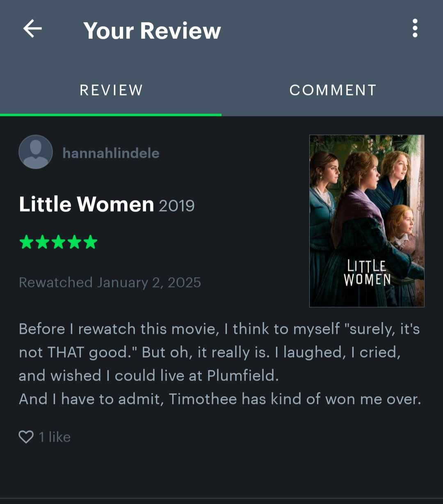This screenshot has width=443, height=504.
Task: Tap the 'Your Review' header title
Action: coord(152,30)
